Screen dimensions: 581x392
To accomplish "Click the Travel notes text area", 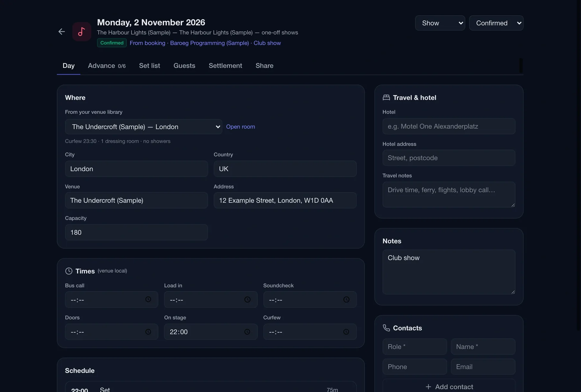I will [x=449, y=194].
